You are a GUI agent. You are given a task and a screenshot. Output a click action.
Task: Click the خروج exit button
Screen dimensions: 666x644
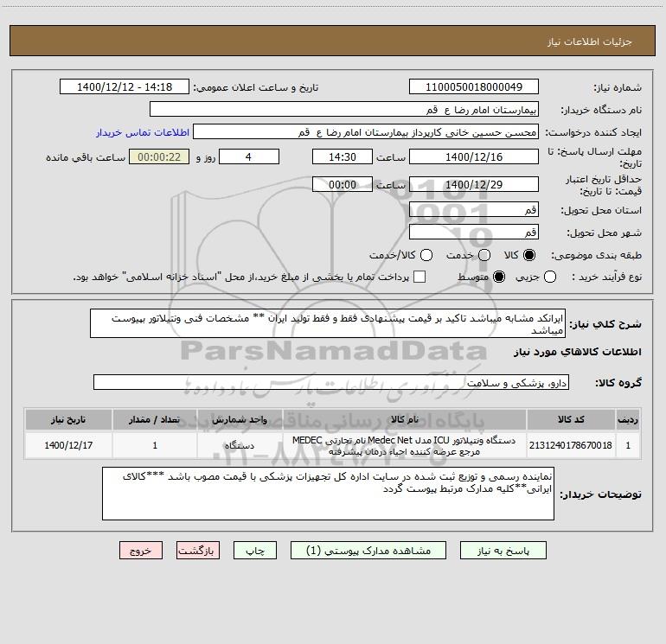click(x=141, y=551)
